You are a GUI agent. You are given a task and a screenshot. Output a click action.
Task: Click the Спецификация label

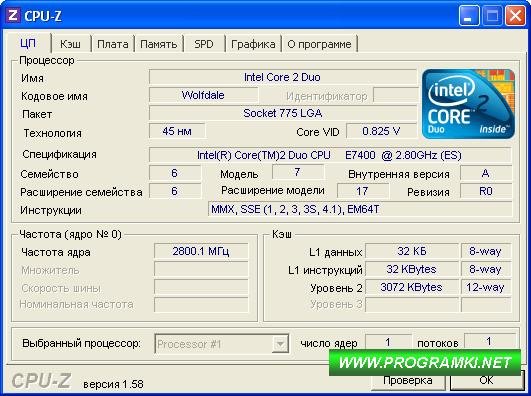60,154
